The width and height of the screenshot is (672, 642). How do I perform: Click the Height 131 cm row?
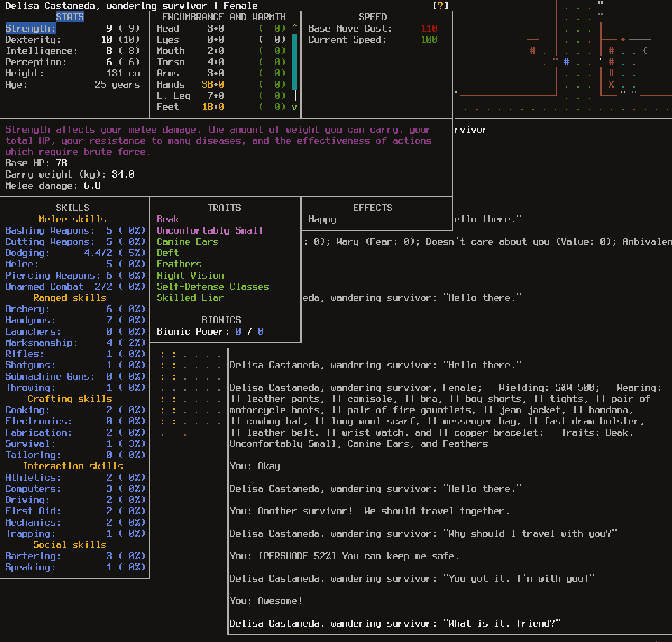72,73
